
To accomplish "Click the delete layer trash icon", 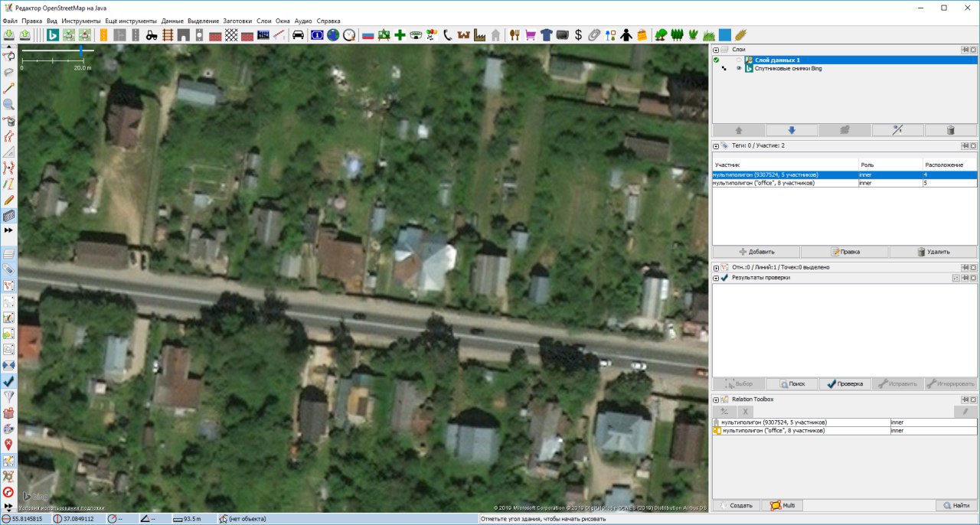I will point(950,130).
